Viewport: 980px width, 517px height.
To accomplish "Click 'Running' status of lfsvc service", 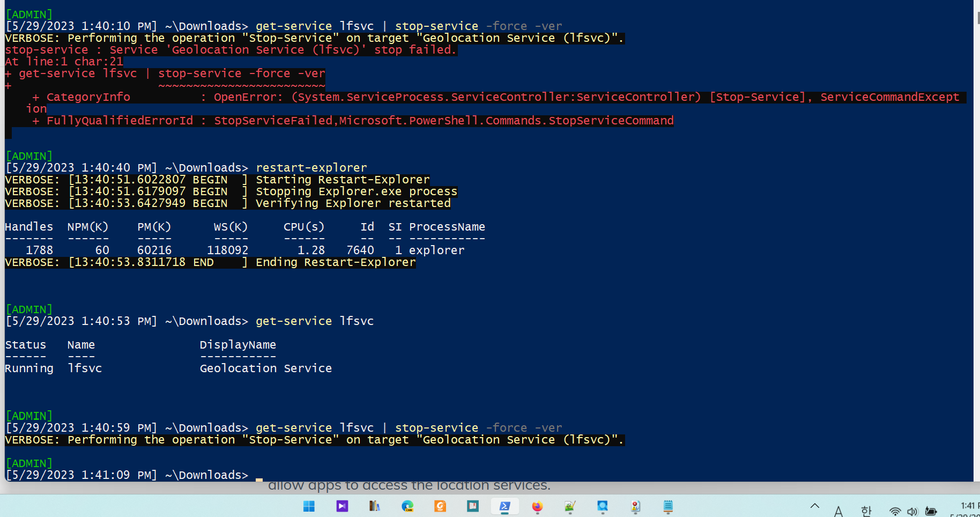I will 29,368.
